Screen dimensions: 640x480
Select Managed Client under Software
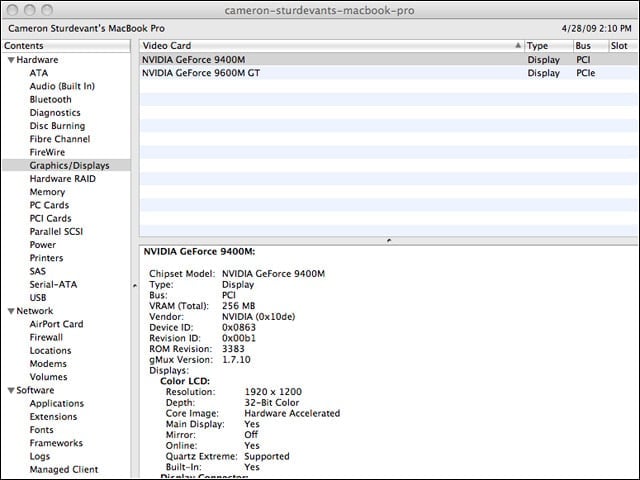64,469
